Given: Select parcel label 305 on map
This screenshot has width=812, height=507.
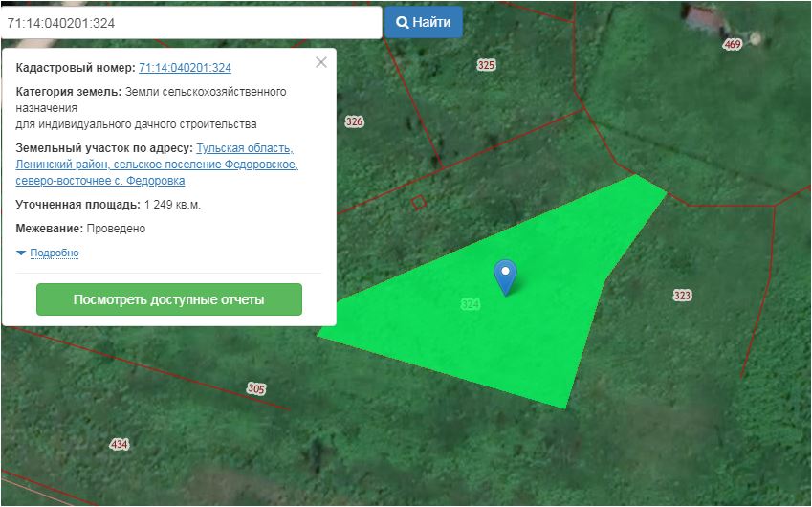Looking at the screenshot, I should [x=255, y=389].
